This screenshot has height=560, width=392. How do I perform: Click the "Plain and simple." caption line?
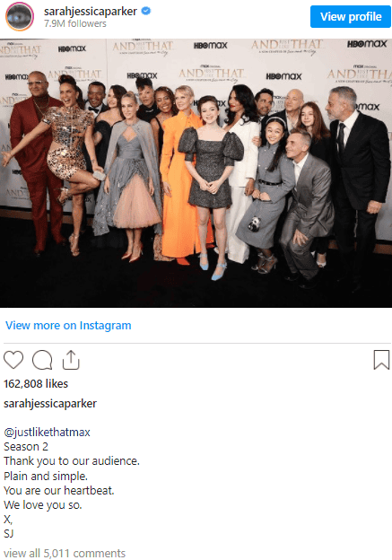(x=46, y=476)
